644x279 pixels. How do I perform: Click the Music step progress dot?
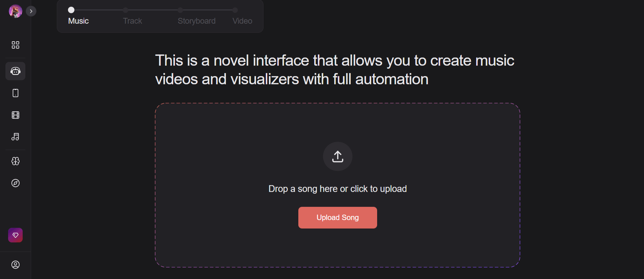point(71,10)
